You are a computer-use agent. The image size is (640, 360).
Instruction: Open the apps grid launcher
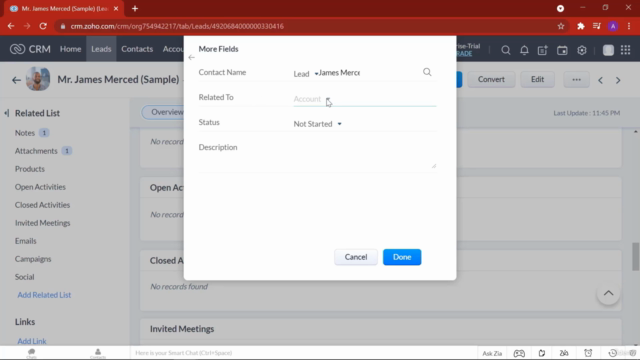tap(625, 50)
